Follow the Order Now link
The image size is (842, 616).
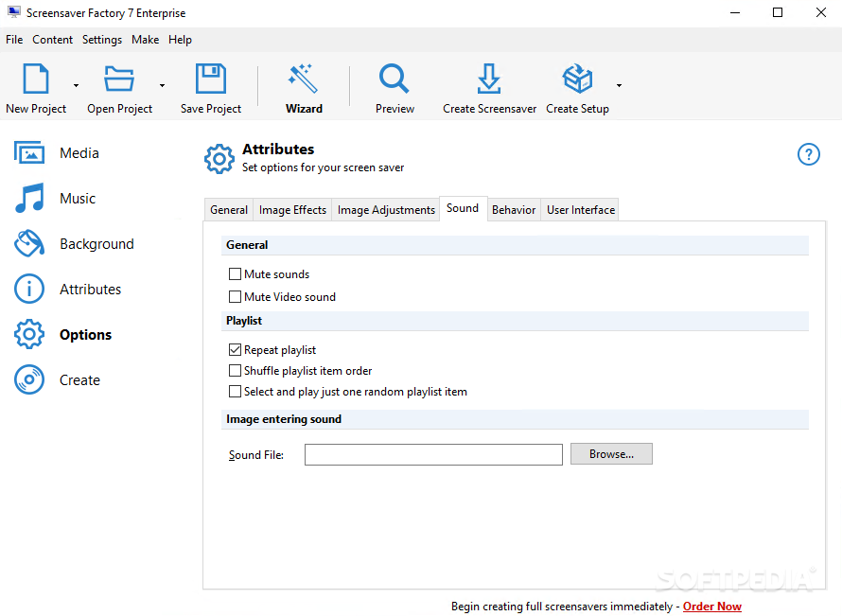(x=712, y=607)
